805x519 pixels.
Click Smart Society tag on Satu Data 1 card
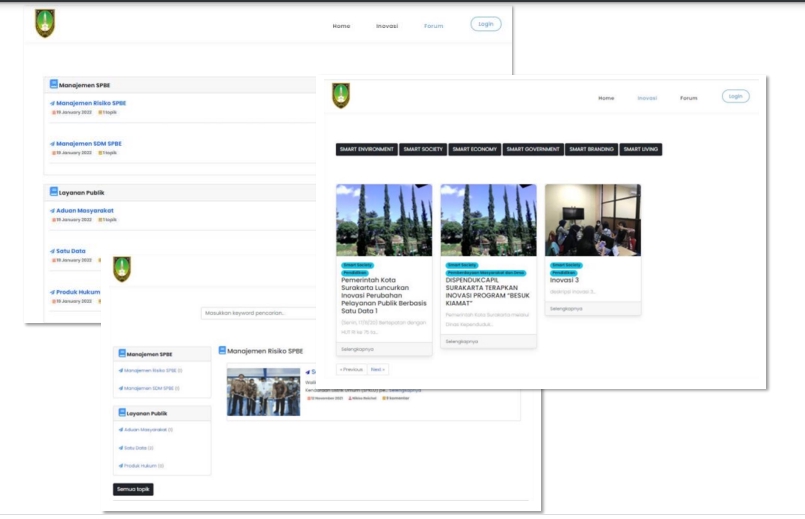357,265
